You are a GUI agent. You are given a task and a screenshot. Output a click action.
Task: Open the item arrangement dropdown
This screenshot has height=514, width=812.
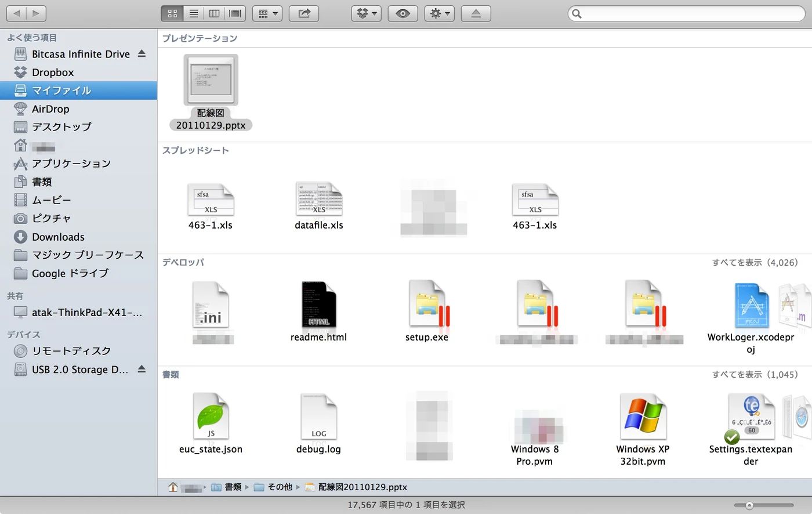coord(267,13)
